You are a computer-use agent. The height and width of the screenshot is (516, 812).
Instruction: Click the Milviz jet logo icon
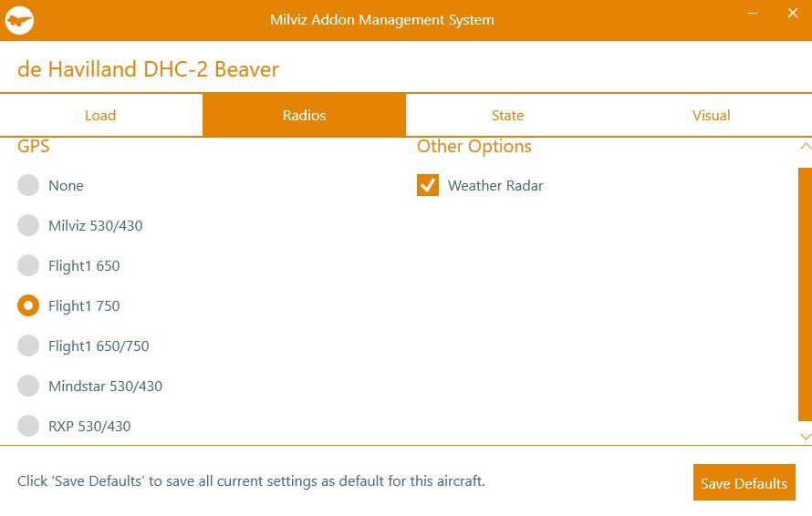tap(19, 21)
